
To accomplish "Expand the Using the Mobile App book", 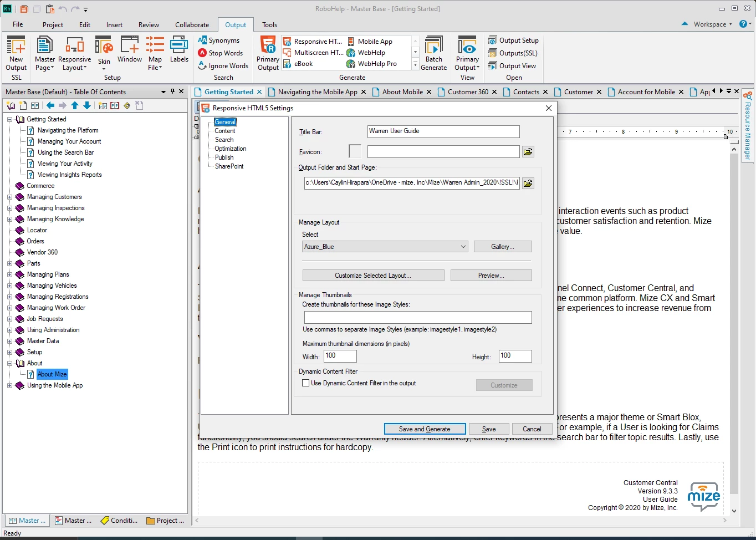I will coord(9,385).
